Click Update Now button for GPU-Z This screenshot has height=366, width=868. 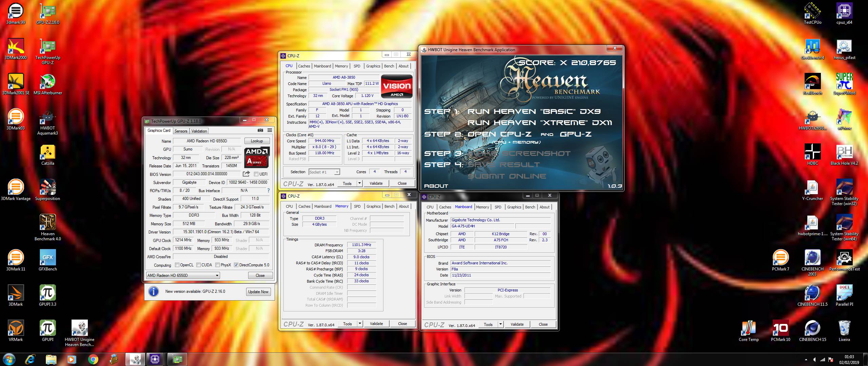click(258, 292)
